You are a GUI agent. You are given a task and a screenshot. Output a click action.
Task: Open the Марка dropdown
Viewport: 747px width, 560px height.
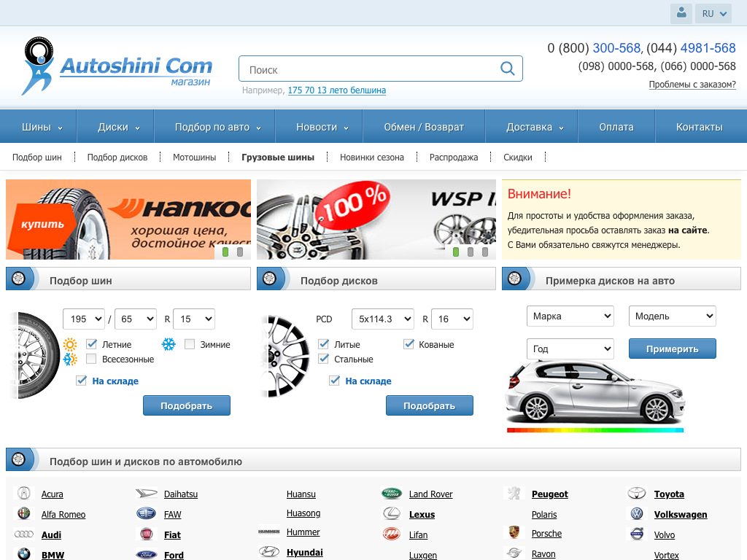click(570, 316)
